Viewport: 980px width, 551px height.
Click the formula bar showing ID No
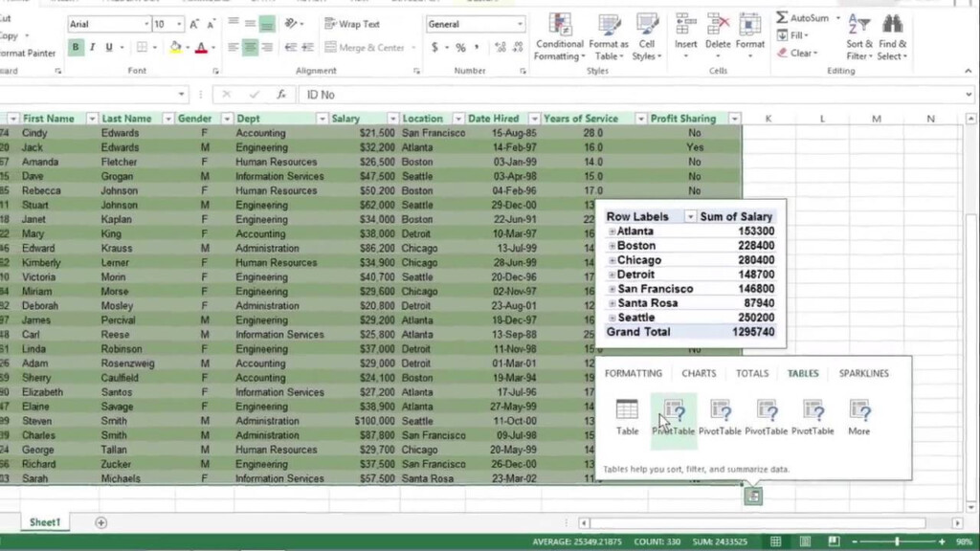coord(632,95)
